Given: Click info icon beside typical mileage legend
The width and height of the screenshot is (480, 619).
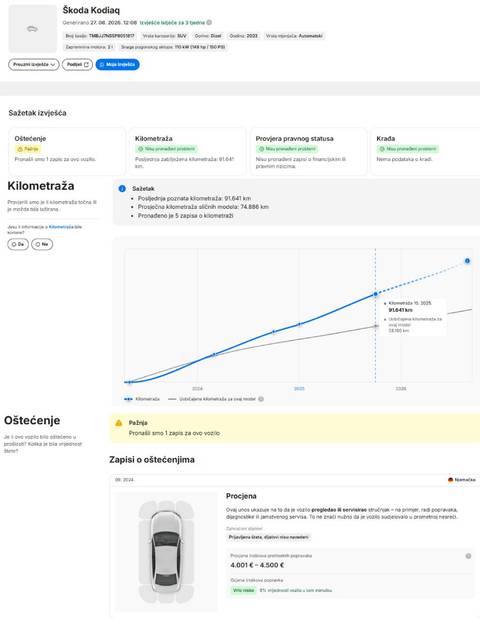Looking at the screenshot, I should [261, 399].
